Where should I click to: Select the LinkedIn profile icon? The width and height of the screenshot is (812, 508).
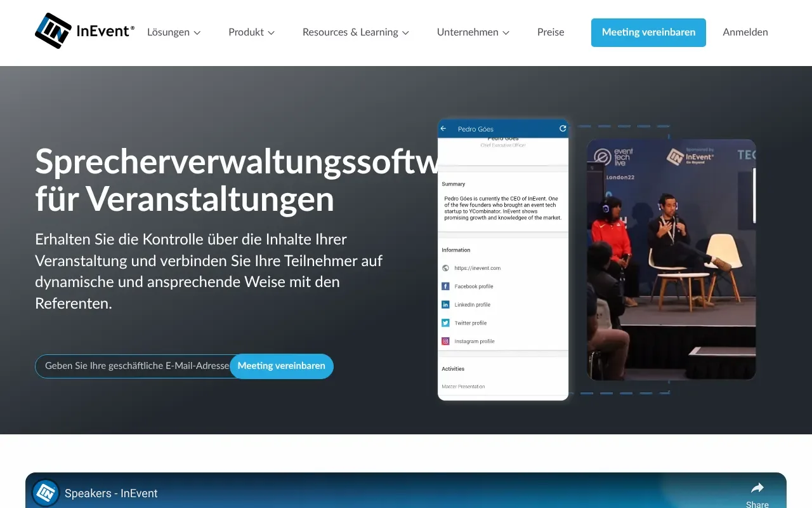tap(445, 304)
